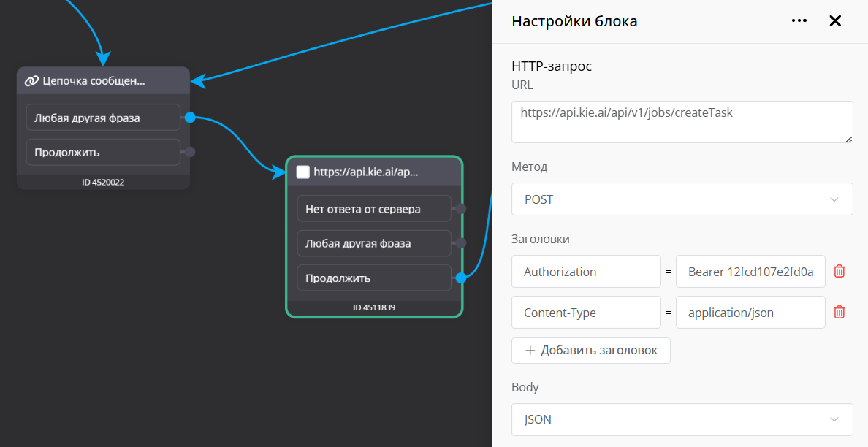Click output dot of 'Нет ответа от сервера'

pyautogui.click(x=461, y=208)
